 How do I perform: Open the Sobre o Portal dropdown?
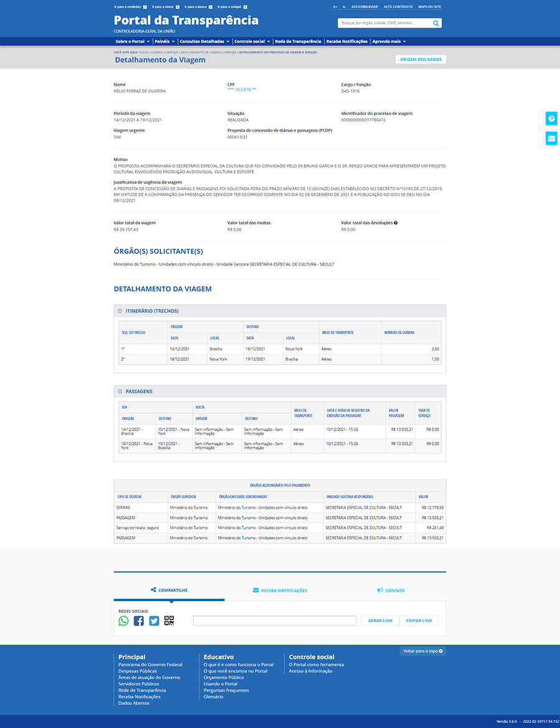[x=133, y=42]
